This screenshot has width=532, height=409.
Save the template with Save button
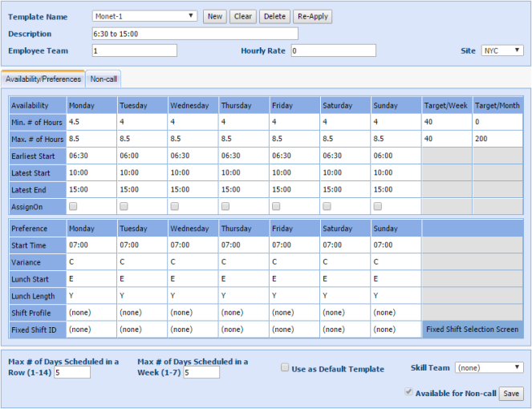(512, 394)
